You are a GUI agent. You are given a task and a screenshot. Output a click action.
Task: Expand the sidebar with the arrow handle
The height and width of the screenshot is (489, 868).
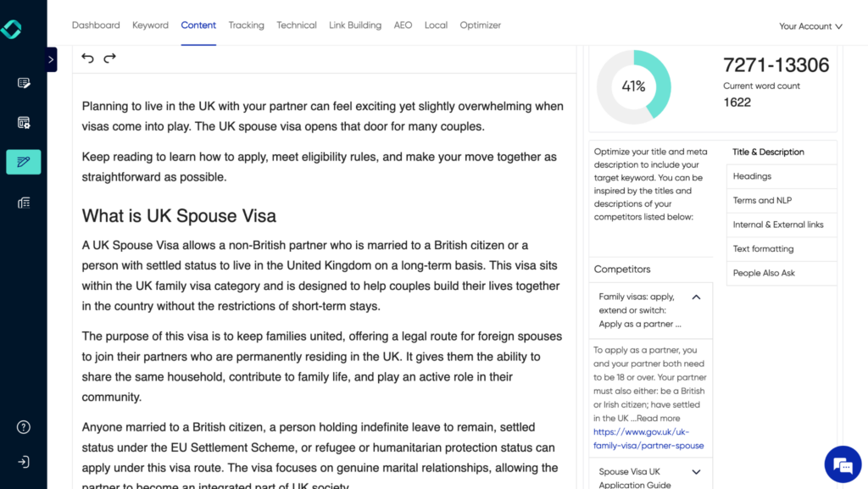pyautogui.click(x=52, y=59)
